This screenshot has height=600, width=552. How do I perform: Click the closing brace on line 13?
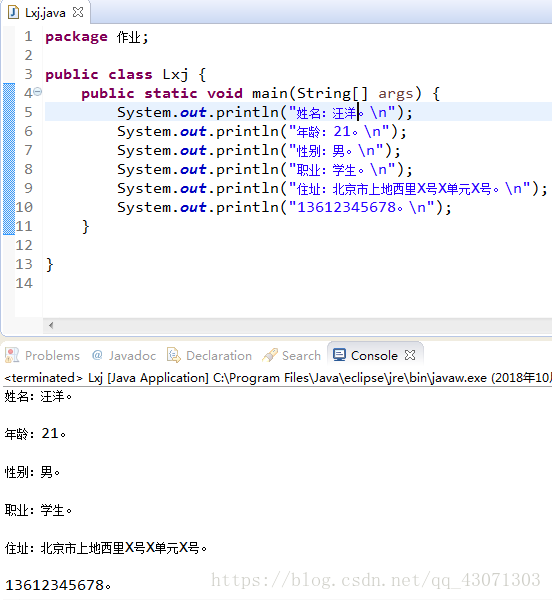[49, 264]
